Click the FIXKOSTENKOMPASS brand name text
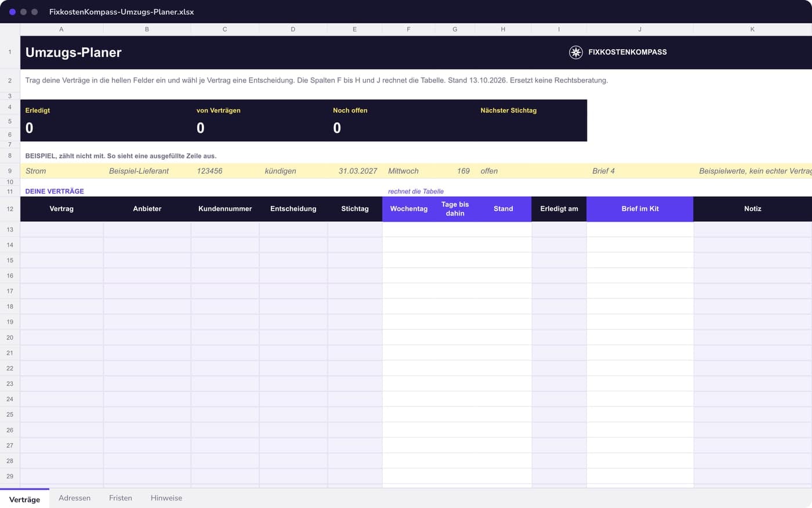This screenshot has height=508, width=812. click(628, 52)
